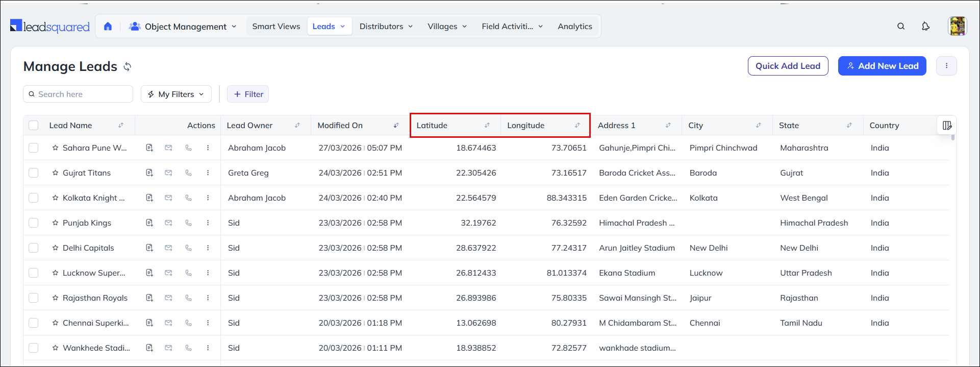Click the LeadSquared logo
Viewport: 980px width, 367px height.
pos(50,27)
